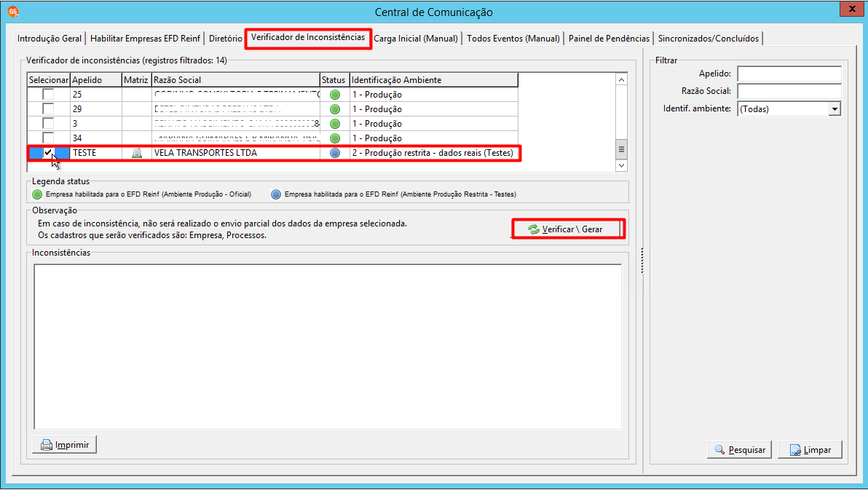Image resolution: width=868 pixels, height=490 pixels.
Task: Click the matriz building icon in TESTE row
Action: (137, 154)
